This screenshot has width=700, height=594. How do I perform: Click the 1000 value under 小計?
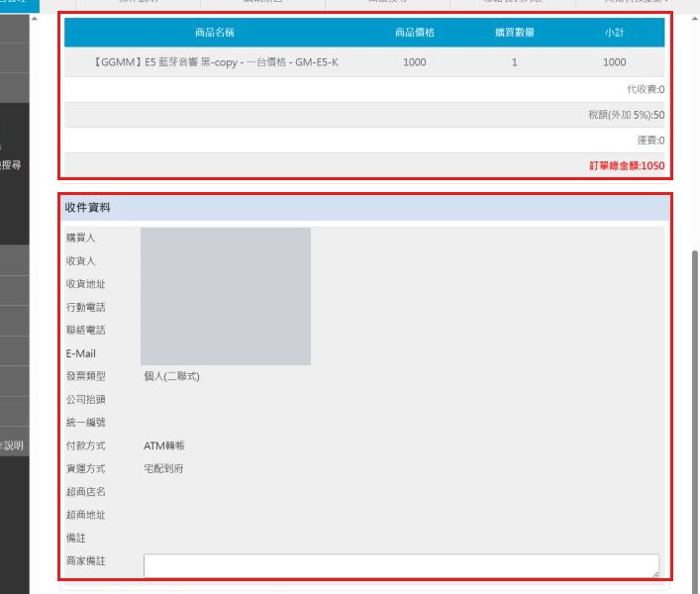point(614,62)
